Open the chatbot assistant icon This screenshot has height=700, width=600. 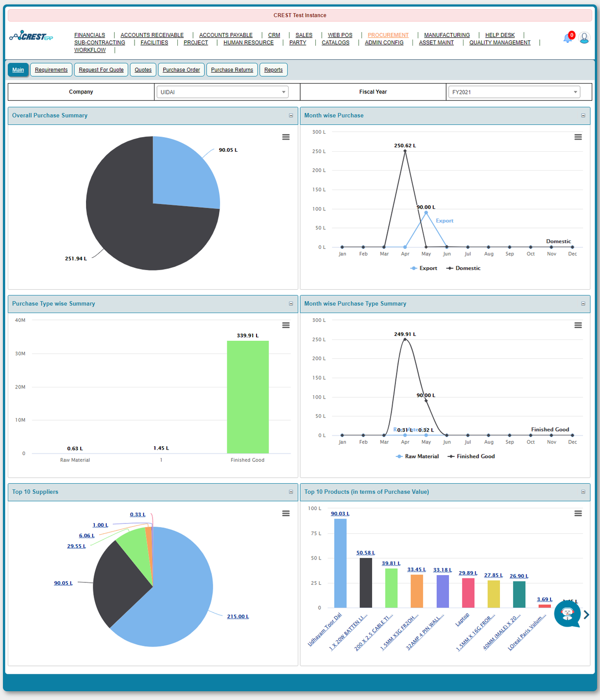(567, 614)
